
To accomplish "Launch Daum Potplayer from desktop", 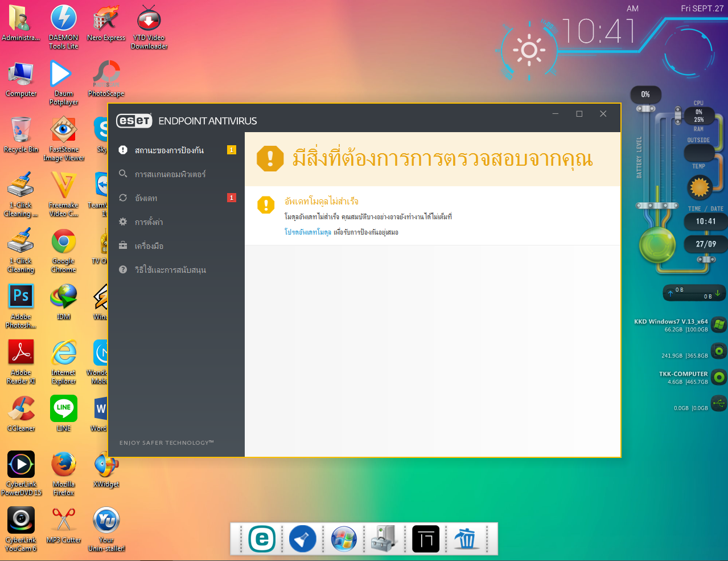I will click(64, 83).
